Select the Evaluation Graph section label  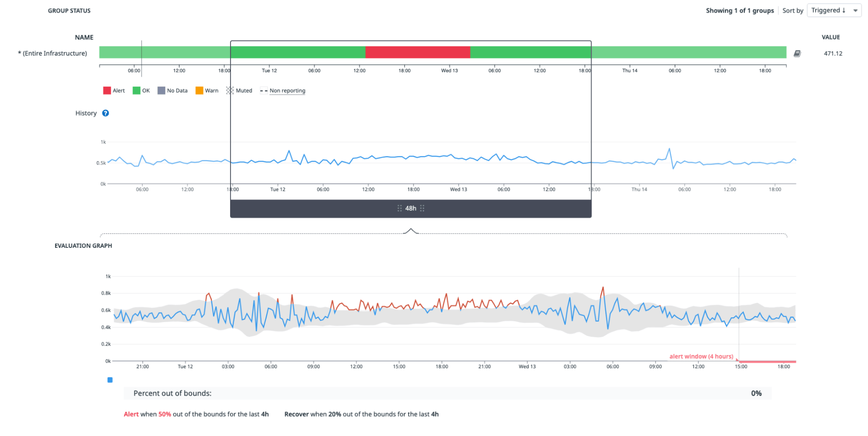(83, 246)
